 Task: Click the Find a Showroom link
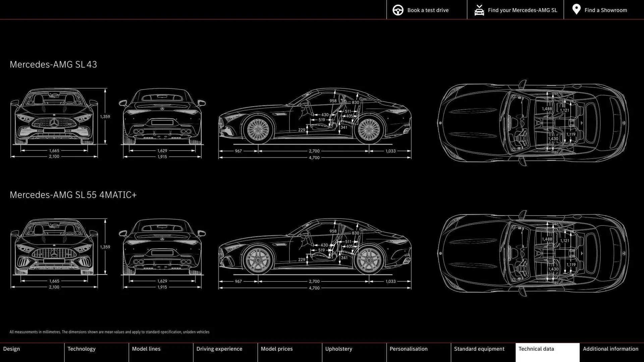coord(605,10)
